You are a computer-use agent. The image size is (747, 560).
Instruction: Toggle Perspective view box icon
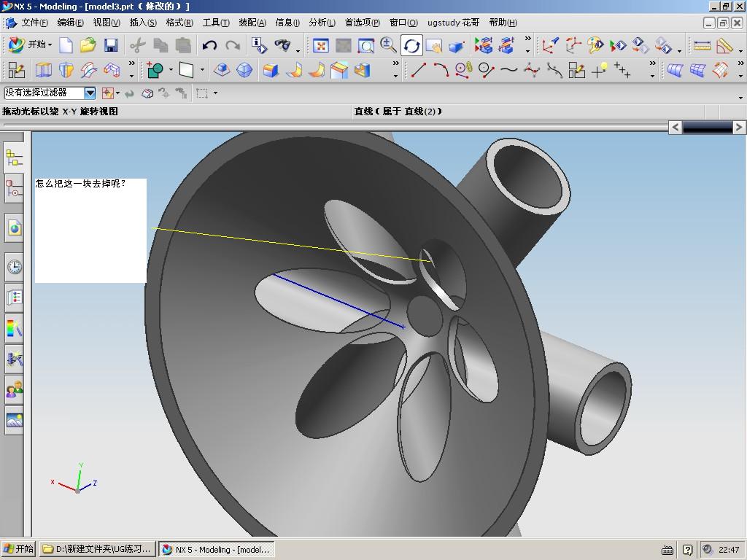457,46
